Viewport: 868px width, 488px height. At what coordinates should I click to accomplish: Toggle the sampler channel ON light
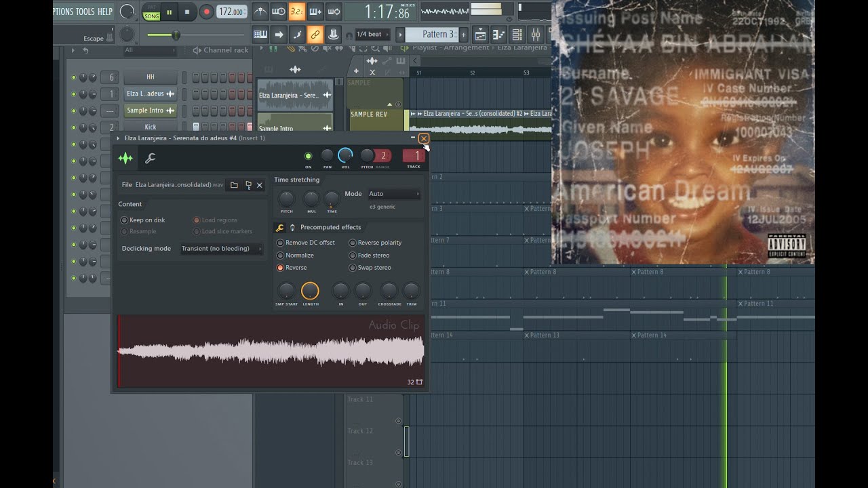pyautogui.click(x=308, y=156)
